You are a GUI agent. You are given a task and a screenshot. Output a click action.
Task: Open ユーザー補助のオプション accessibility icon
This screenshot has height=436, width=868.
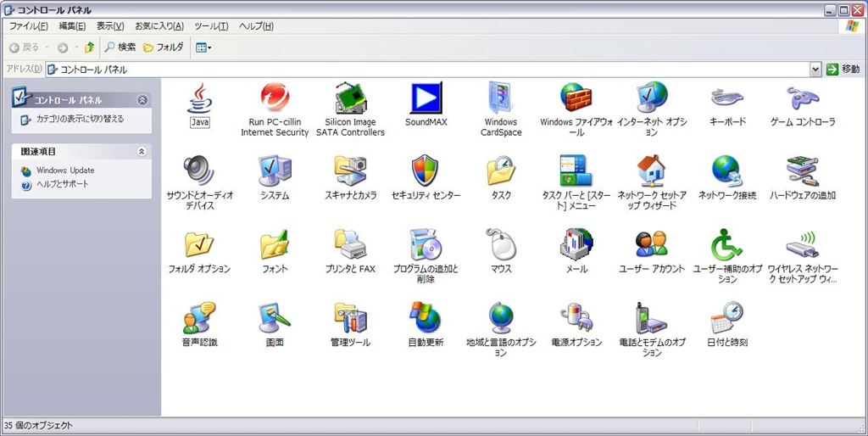(x=727, y=244)
